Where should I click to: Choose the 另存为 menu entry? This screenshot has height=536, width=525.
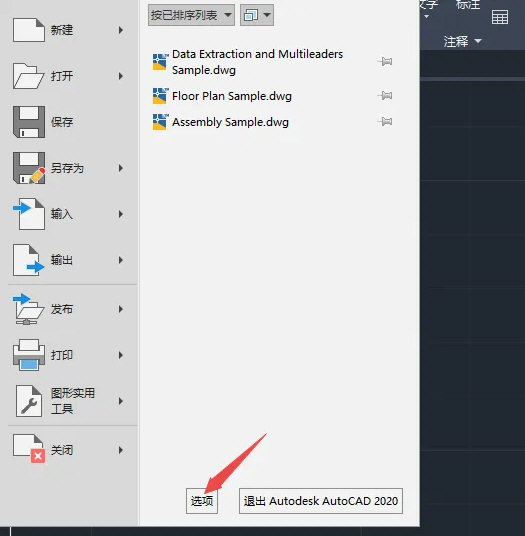click(x=69, y=168)
